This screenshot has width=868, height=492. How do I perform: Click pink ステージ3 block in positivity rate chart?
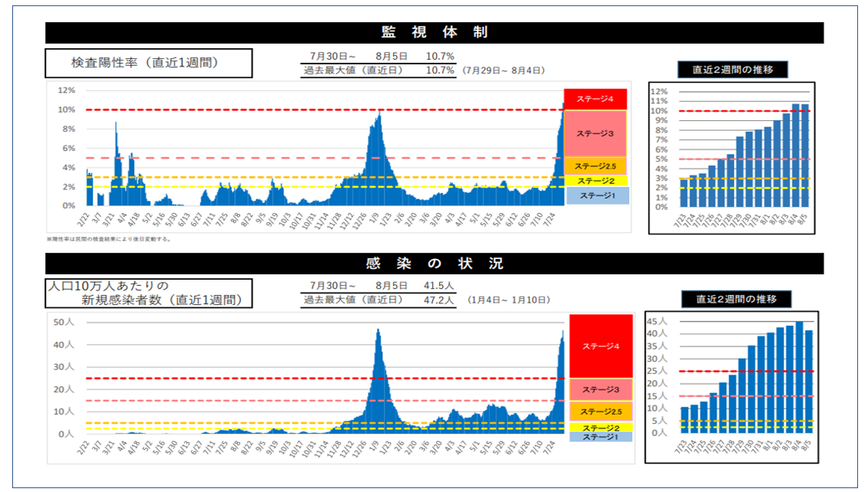(595, 133)
